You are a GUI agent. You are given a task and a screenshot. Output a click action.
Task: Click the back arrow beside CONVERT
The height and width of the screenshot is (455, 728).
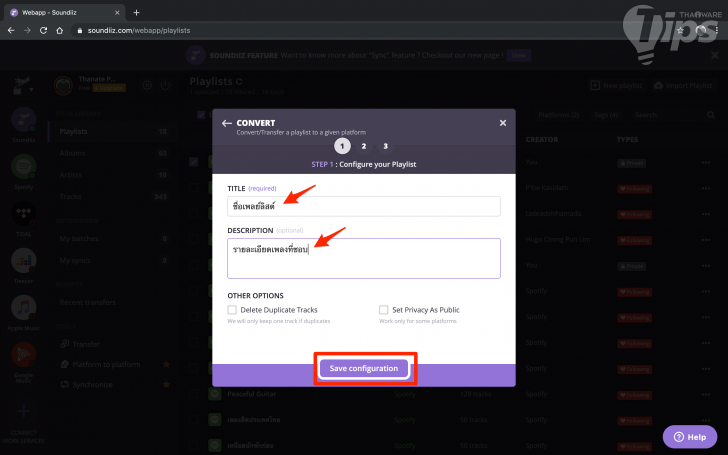(x=227, y=123)
